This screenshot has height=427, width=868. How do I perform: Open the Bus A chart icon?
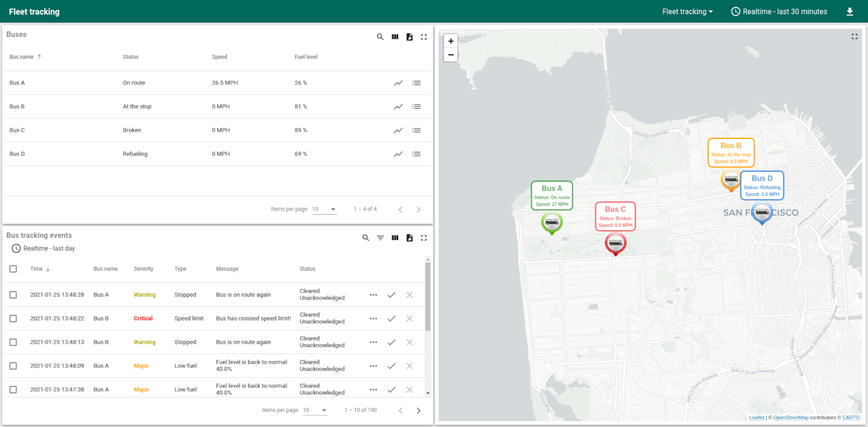point(398,83)
